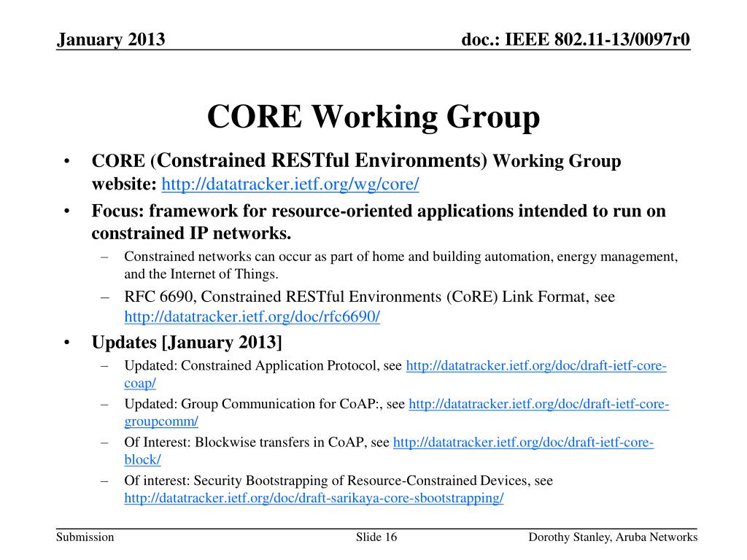The image size is (747, 560).
Task: Click 'Dorothy Stanley, Aruba Networks' footer text
Action: click(x=613, y=537)
